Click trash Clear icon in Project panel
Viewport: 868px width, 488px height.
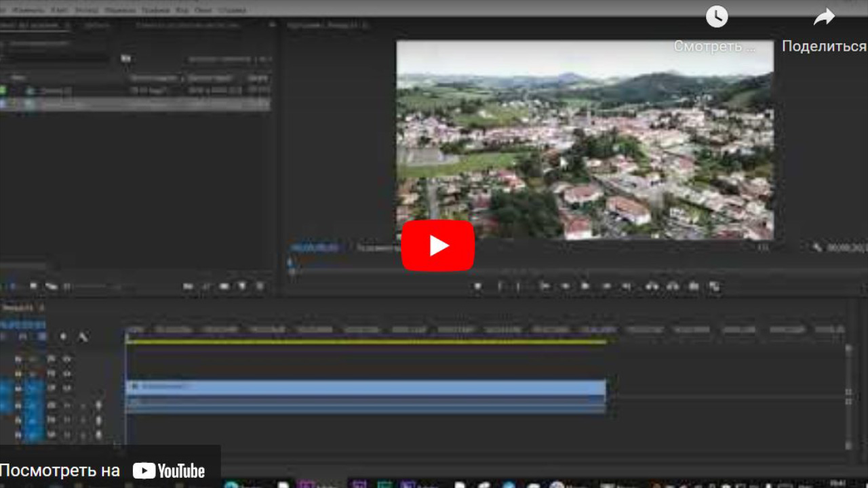(260, 287)
